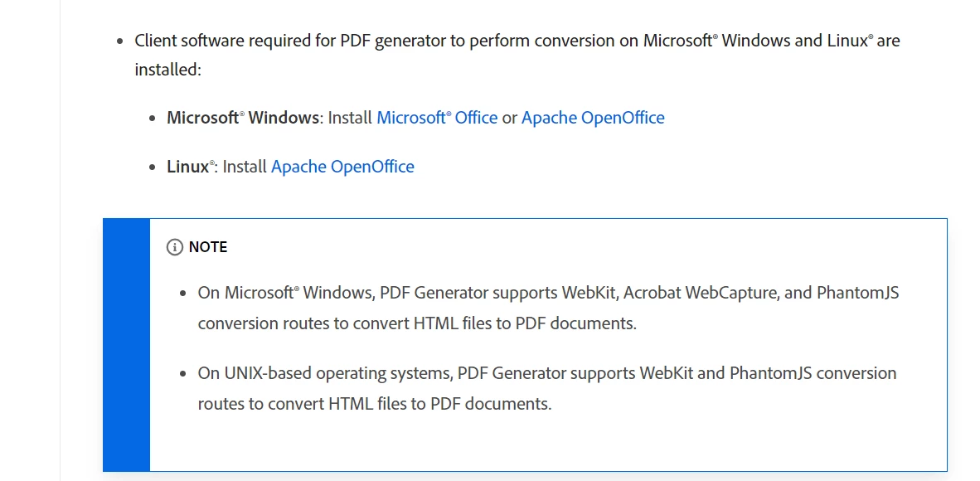The image size is (980, 481).
Task: Click 'Acrobat WebCapture' in the note
Action: (x=698, y=293)
